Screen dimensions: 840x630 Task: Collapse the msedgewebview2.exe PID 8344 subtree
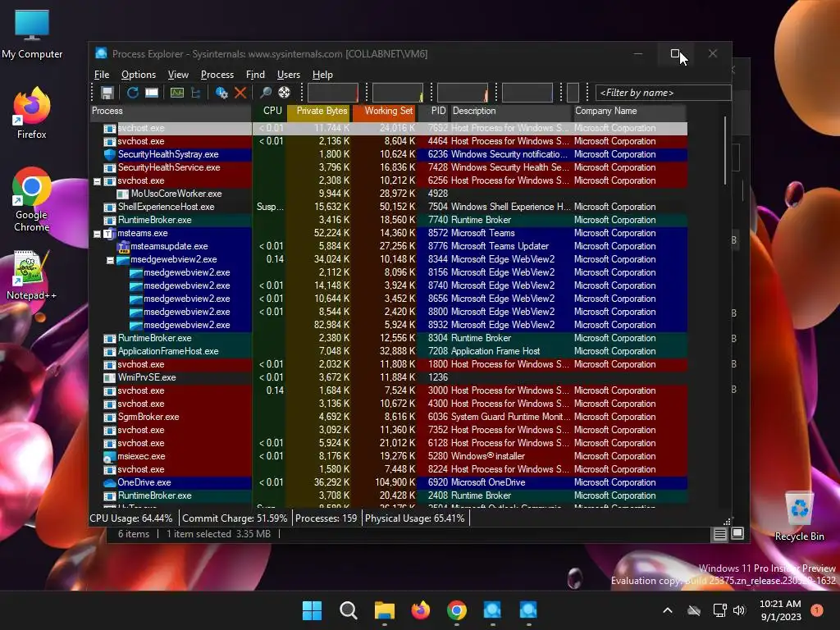click(x=110, y=260)
